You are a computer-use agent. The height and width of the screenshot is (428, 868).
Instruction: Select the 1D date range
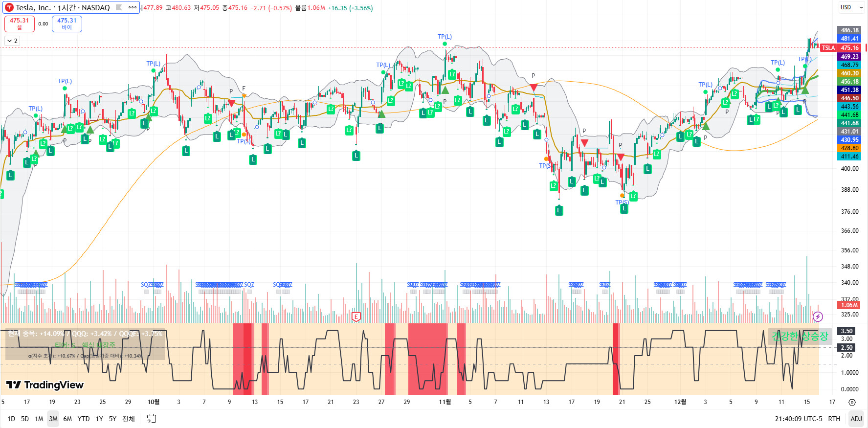pyautogui.click(x=11, y=419)
